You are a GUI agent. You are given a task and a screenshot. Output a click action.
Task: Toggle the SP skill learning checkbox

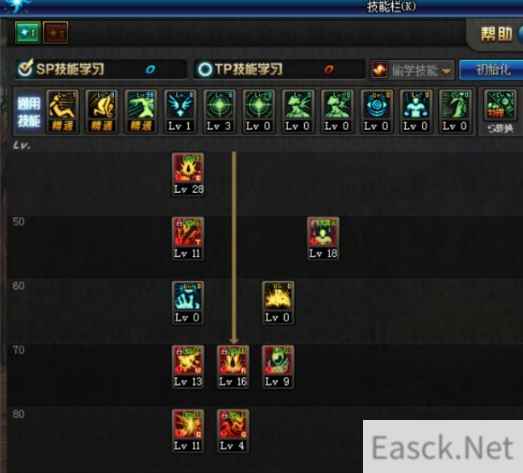click(25, 68)
